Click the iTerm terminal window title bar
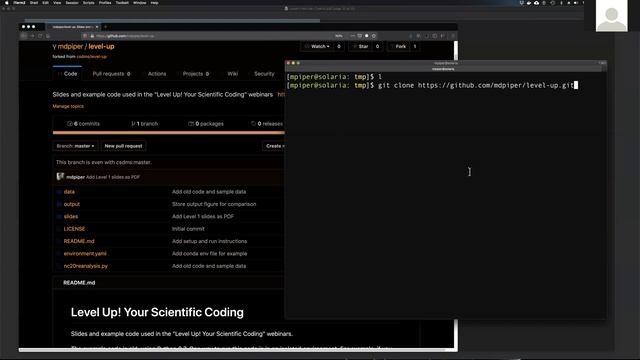640x360 pixels. (x=446, y=63)
